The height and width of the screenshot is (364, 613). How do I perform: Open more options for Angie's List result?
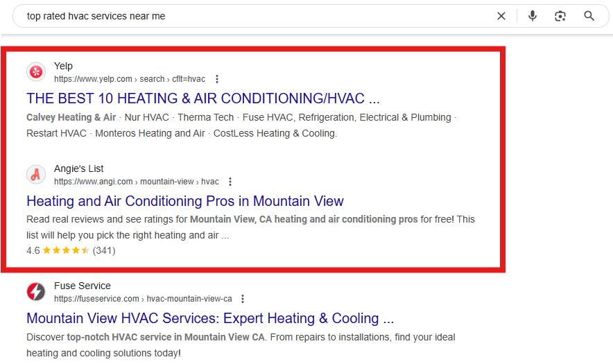(230, 182)
